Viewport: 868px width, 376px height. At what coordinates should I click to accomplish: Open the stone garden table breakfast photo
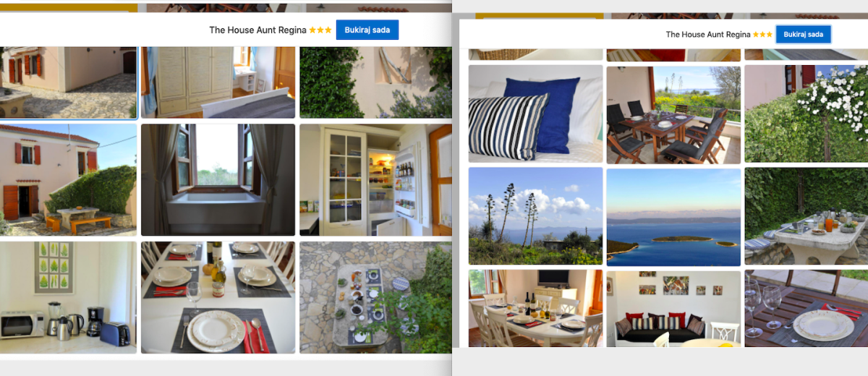[x=806, y=216]
